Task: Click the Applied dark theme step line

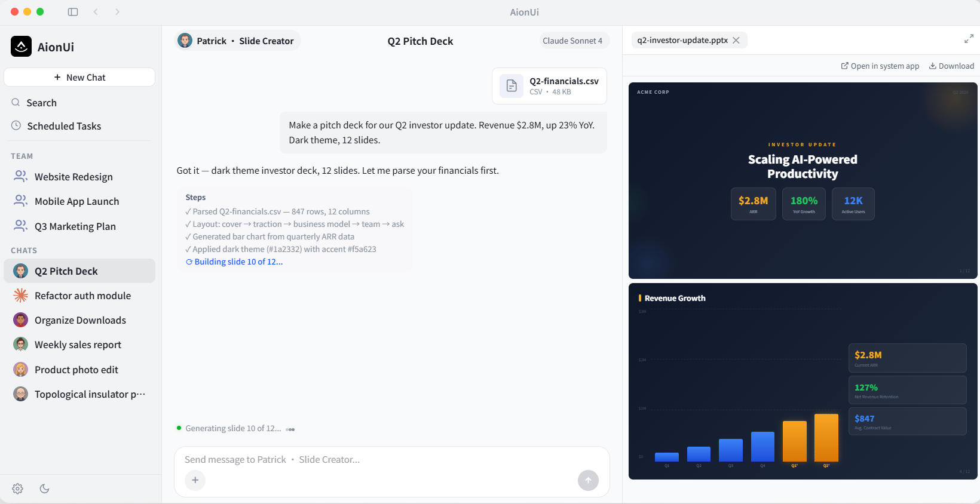Action: pos(281,249)
